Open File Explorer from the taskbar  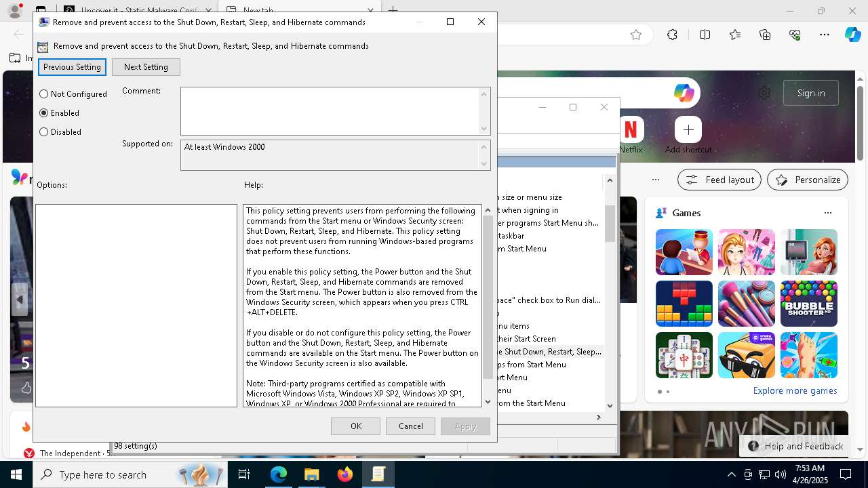(x=311, y=474)
